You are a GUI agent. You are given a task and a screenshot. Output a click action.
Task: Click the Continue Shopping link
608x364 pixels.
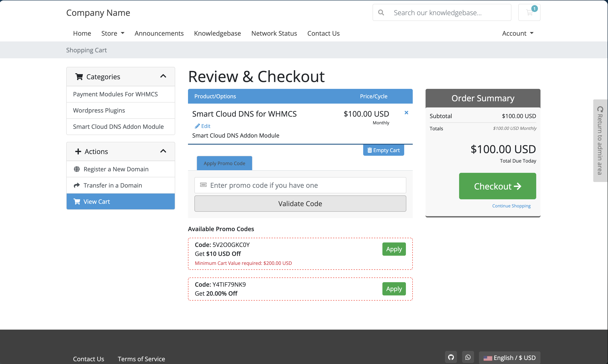tap(511, 206)
